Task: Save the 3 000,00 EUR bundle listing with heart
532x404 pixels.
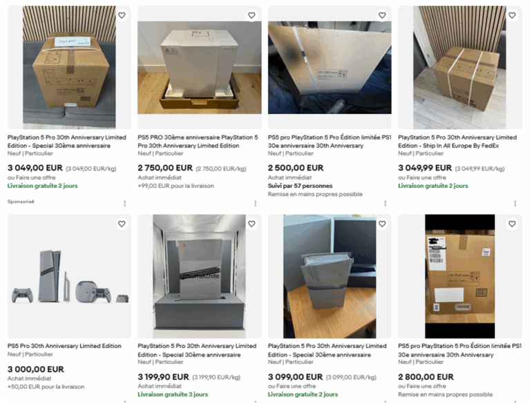Action: 122,224
